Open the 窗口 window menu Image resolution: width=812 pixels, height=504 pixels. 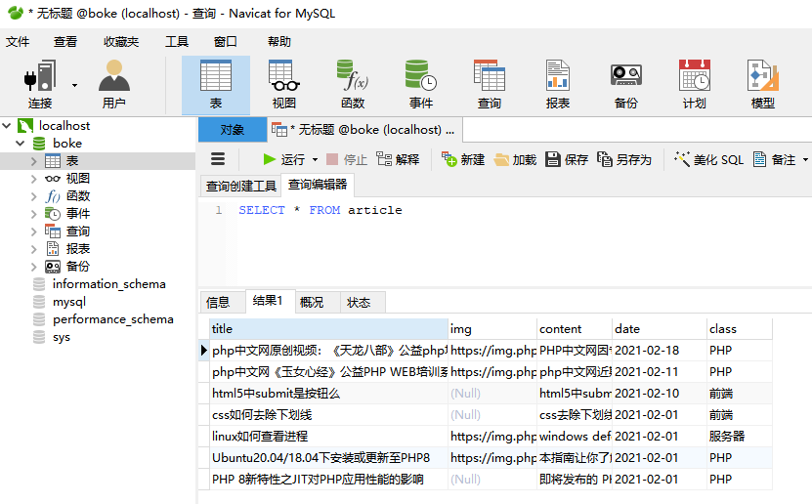tap(226, 41)
